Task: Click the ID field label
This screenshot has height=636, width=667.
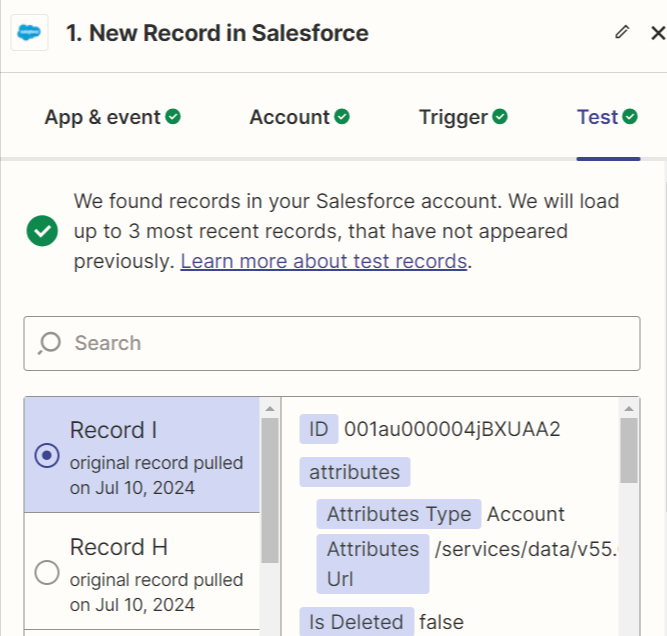Action: click(319, 429)
